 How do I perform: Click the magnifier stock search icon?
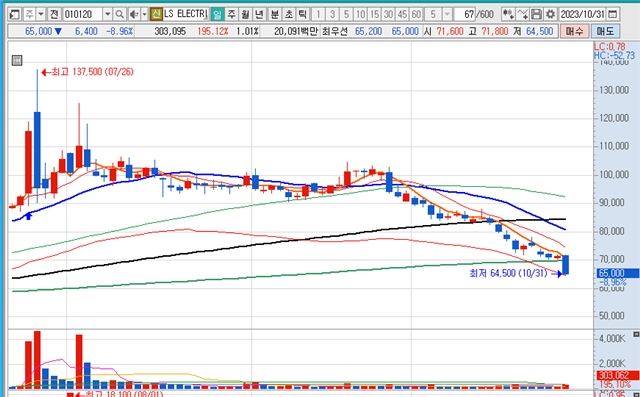pos(119,15)
